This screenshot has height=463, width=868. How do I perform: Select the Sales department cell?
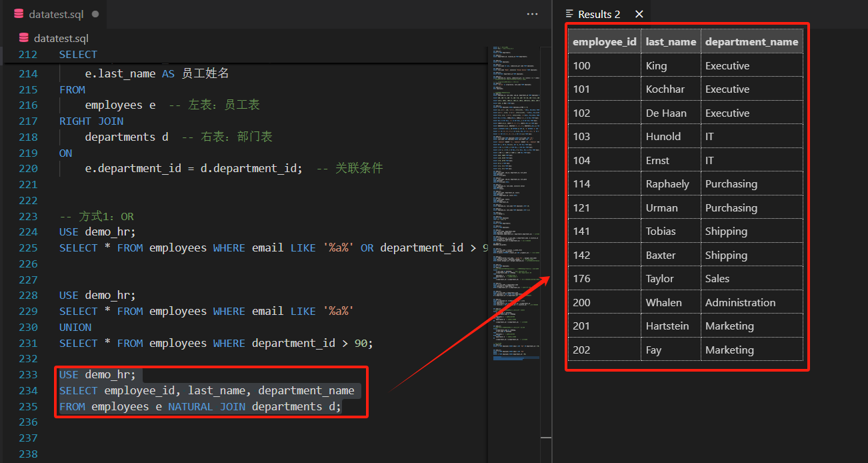(x=752, y=279)
